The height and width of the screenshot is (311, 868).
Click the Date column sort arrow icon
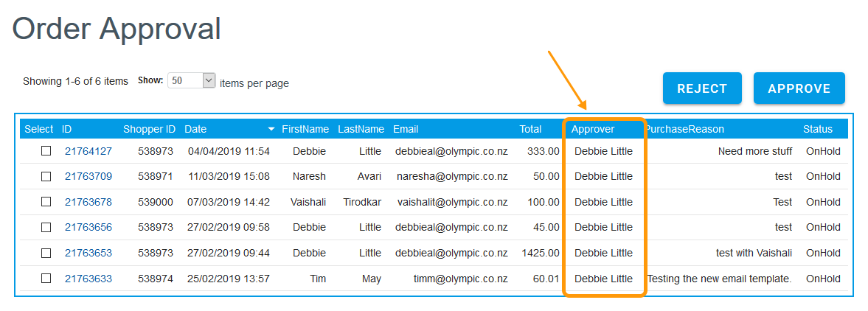[x=271, y=130]
